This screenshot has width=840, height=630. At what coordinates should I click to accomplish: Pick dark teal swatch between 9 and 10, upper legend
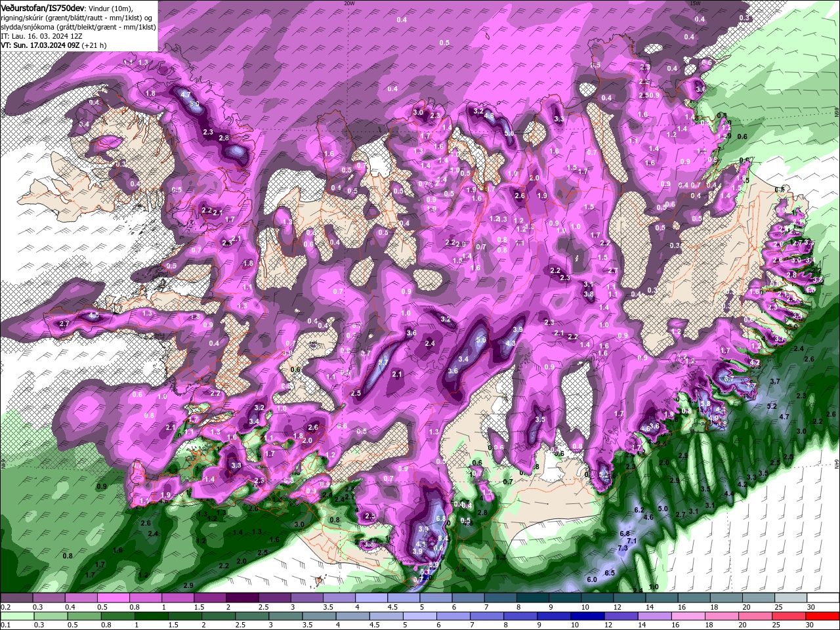[x=565, y=598]
